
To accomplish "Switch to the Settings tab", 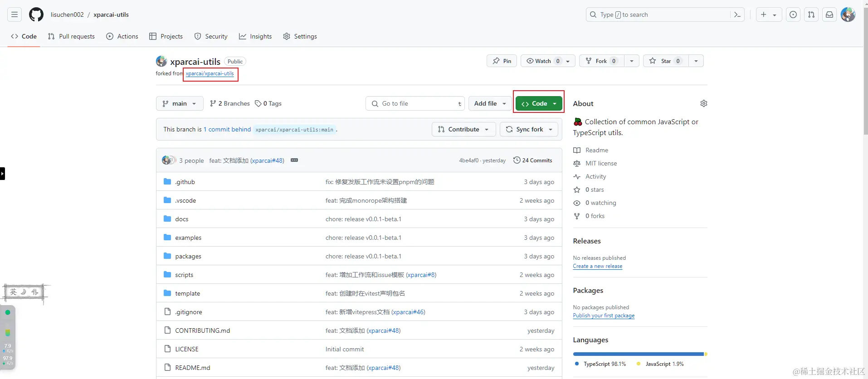I will pyautogui.click(x=300, y=36).
